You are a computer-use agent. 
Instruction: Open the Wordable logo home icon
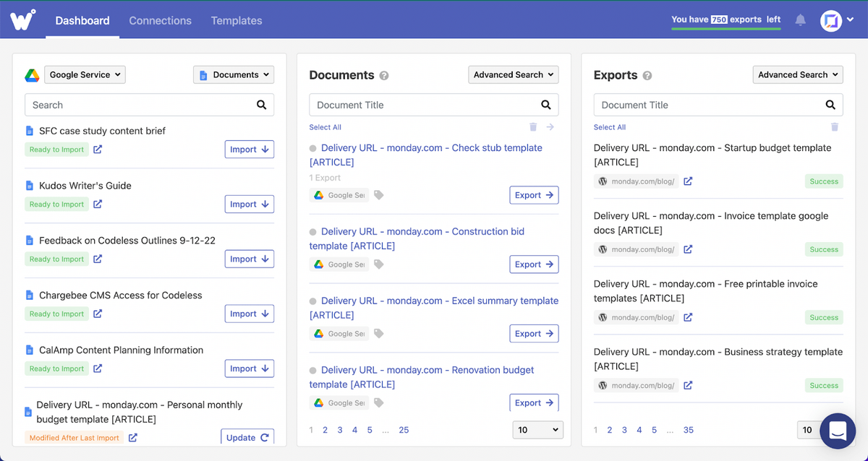(x=22, y=20)
